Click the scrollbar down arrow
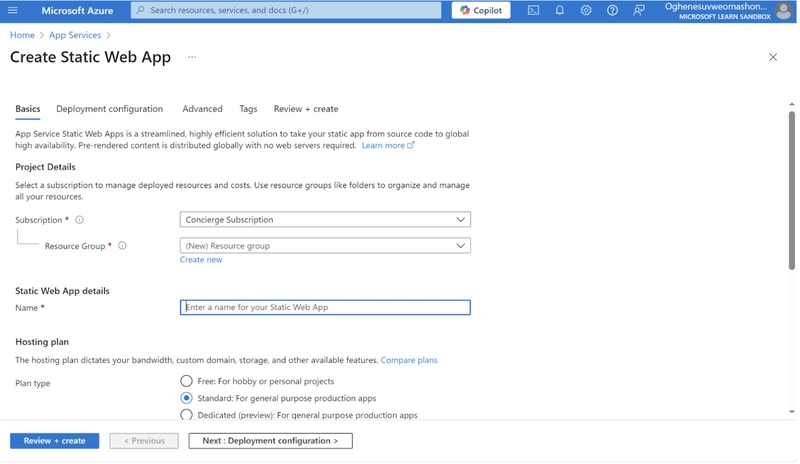Image resolution: width=800 pixels, height=464 pixels. pyautogui.click(x=792, y=411)
